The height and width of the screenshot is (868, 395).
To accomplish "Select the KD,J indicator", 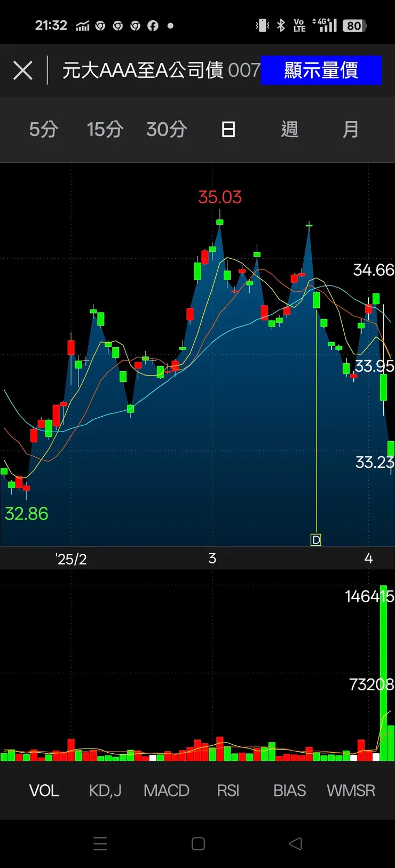I will tap(105, 790).
